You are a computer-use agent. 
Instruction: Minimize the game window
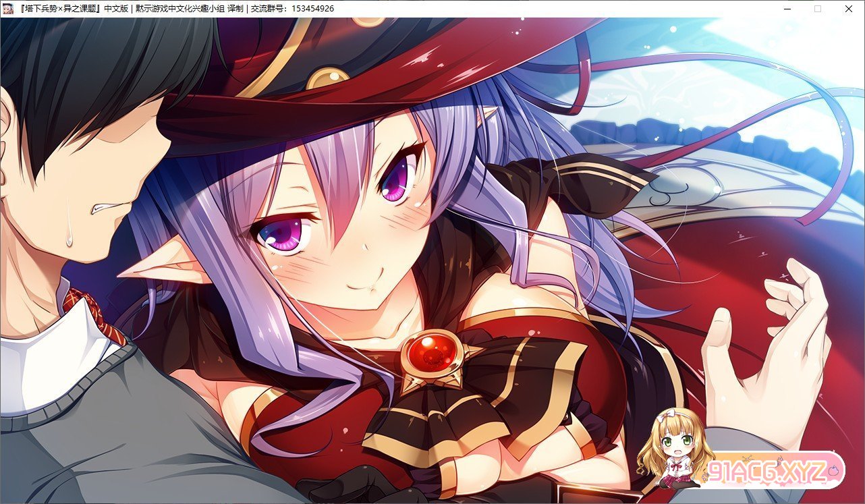coord(787,9)
